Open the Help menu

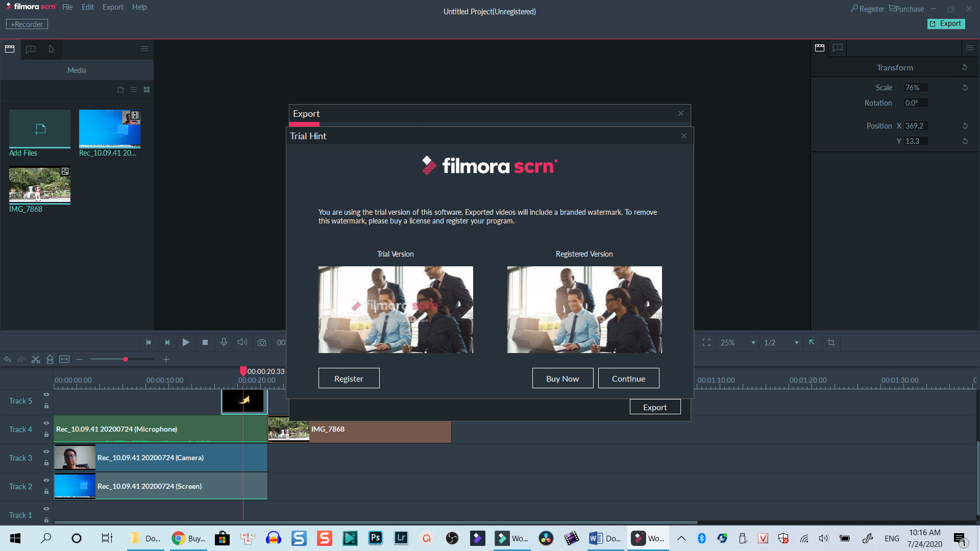click(x=139, y=7)
